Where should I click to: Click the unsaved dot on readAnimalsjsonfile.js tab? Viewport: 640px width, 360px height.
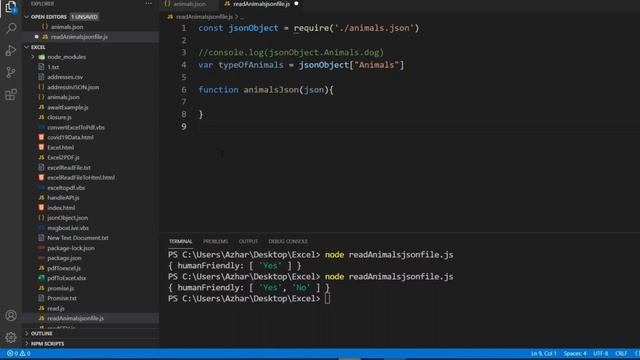point(296,4)
